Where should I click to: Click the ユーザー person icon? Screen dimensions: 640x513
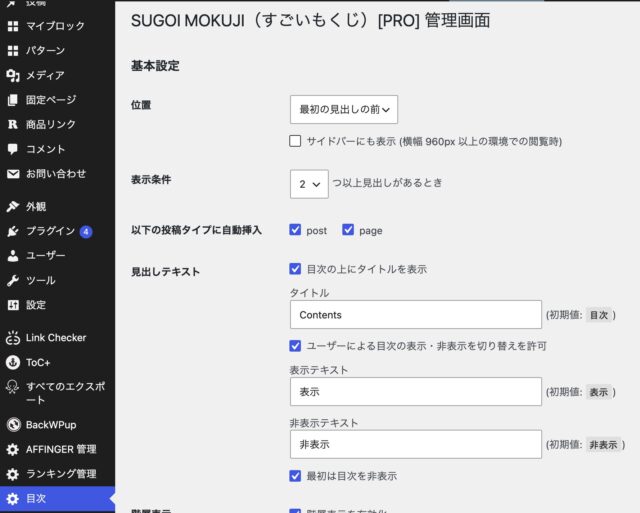tap(13, 256)
